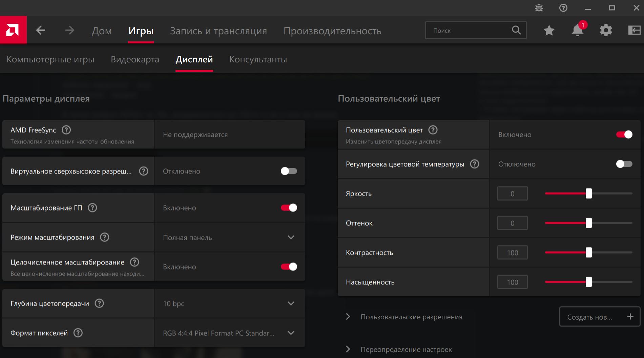Image resolution: width=644 pixels, height=358 pixels.
Task: Click the AMD logo icon
Action: coord(13,30)
